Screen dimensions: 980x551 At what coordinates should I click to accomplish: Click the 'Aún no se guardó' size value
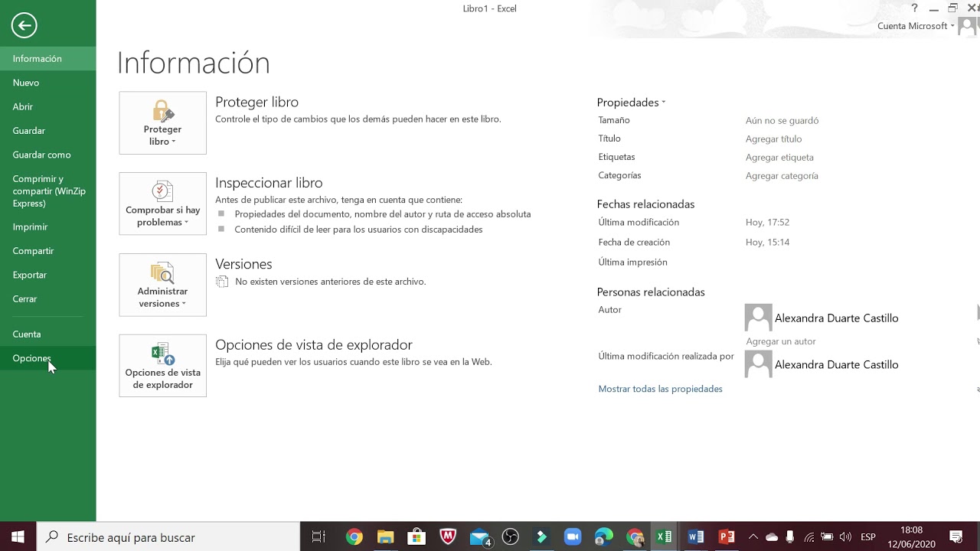pyautogui.click(x=782, y=120)
